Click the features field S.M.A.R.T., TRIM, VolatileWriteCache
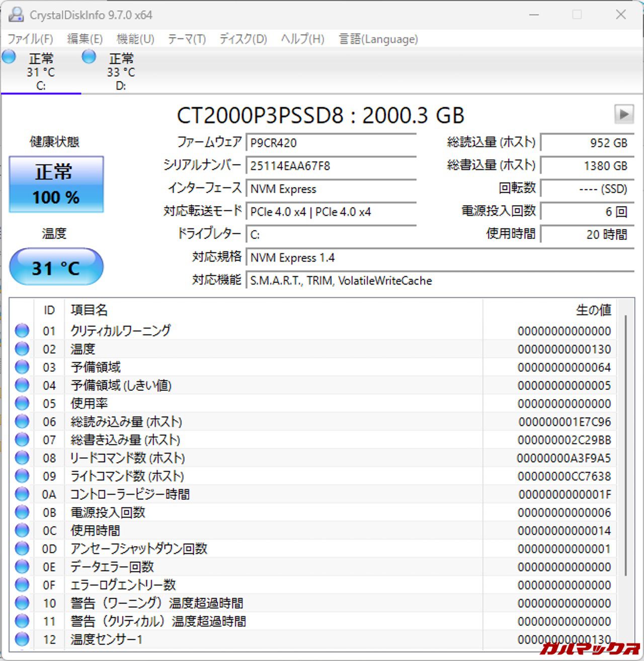The image size is (644, 661). coord(440,281)
